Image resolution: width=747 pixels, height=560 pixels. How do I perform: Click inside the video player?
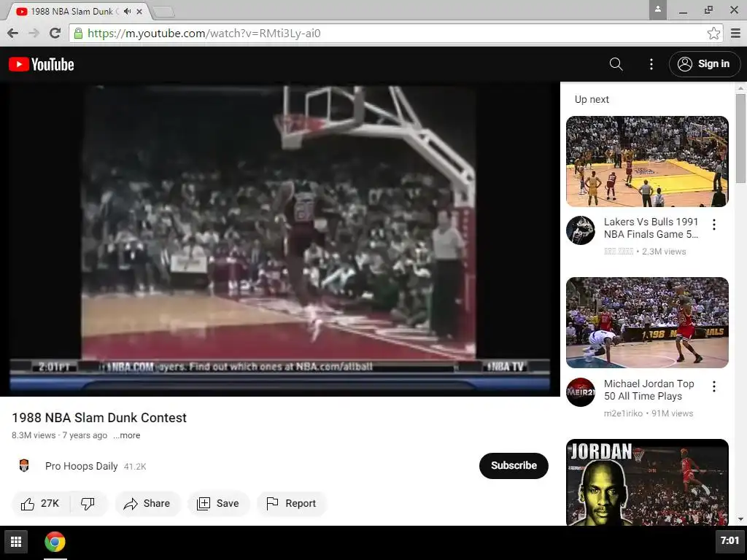click(x=279, y=239)
